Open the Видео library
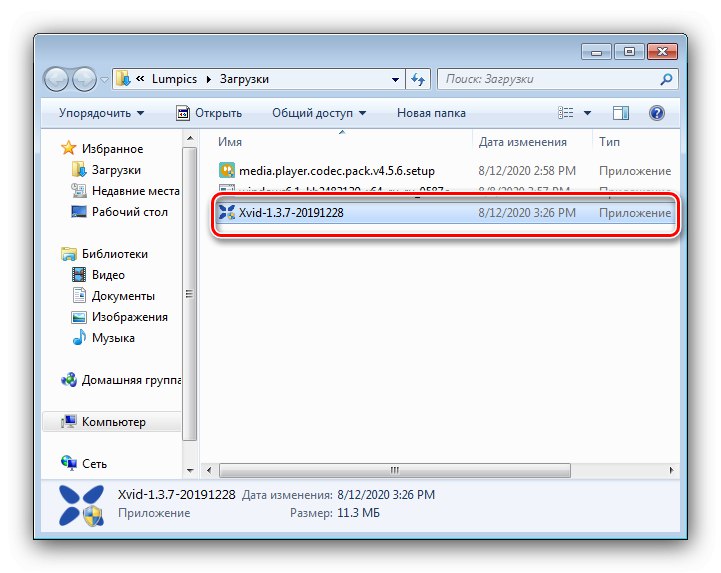Screen dimensions: 721x573 point(108,275)
